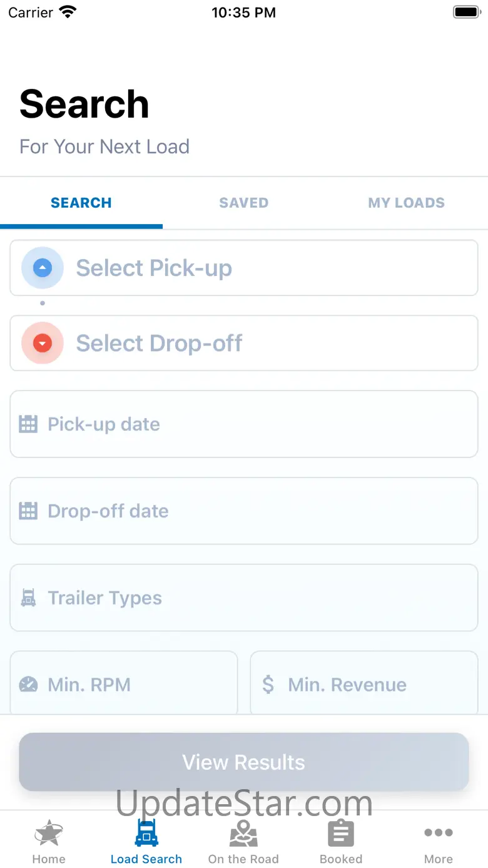Tap the speedometer icon in Min. RPM

(x=28, y=684)
